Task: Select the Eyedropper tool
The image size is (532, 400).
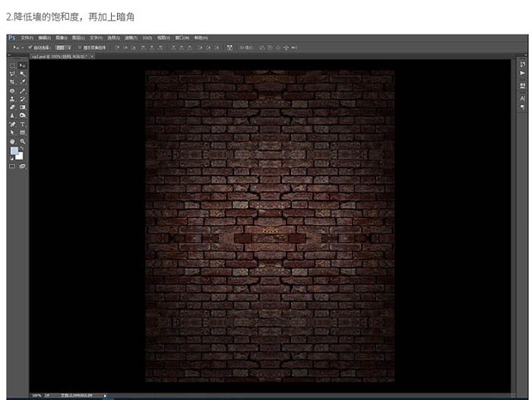Action: pos(22,82)
